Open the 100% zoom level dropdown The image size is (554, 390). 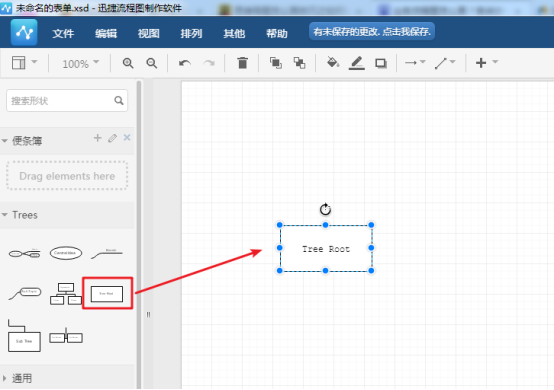[81, 64]
